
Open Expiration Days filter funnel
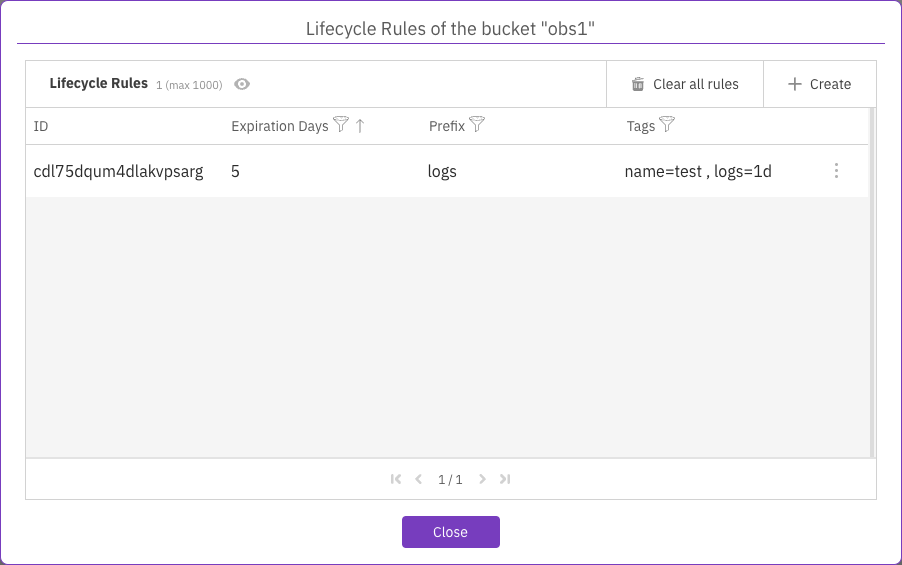(341, 125)
